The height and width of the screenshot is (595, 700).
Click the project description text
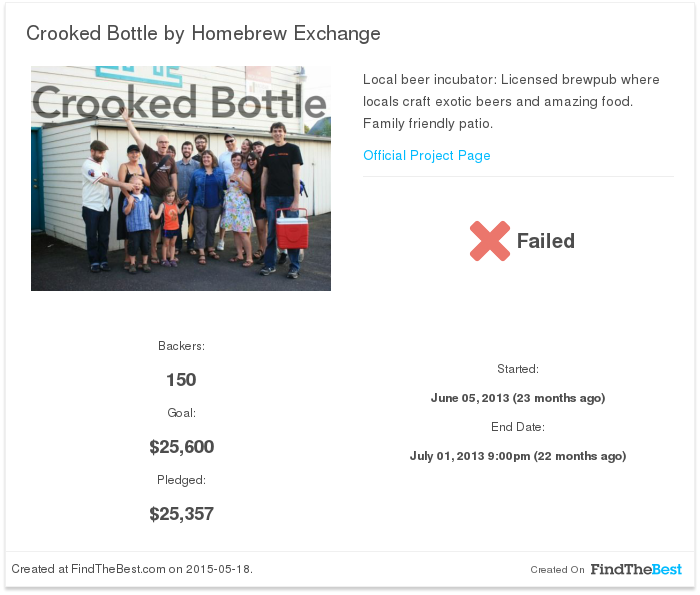pos(511,101)
